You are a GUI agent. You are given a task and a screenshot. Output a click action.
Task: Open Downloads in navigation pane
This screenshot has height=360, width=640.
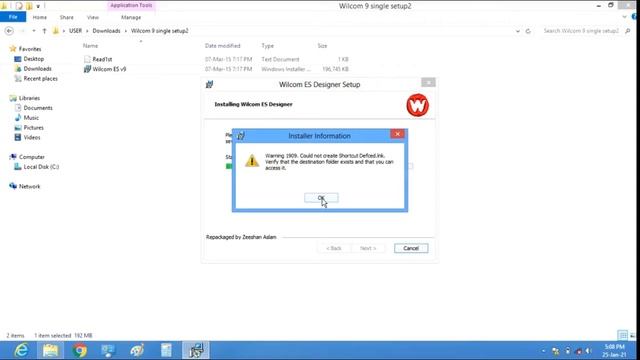click(x=37, y=69)
